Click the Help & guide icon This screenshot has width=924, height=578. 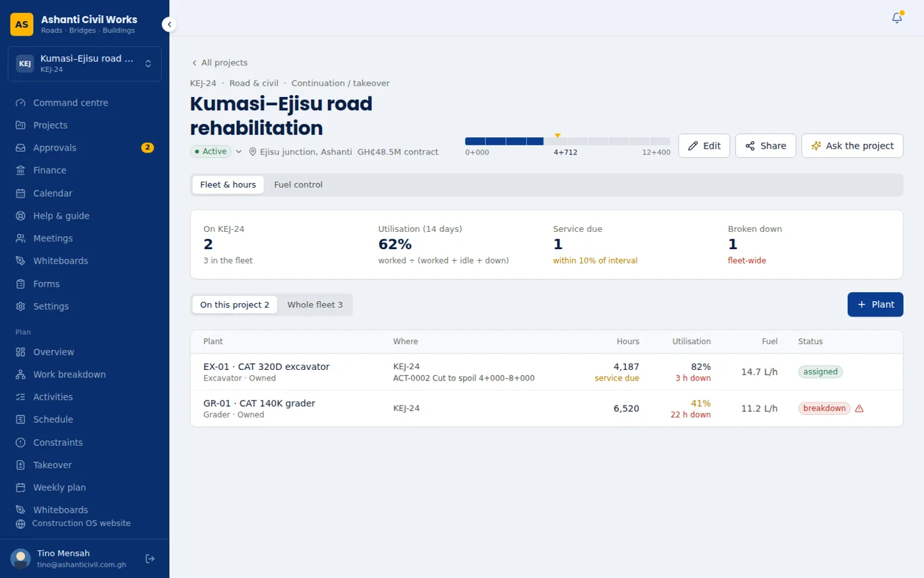20,216
